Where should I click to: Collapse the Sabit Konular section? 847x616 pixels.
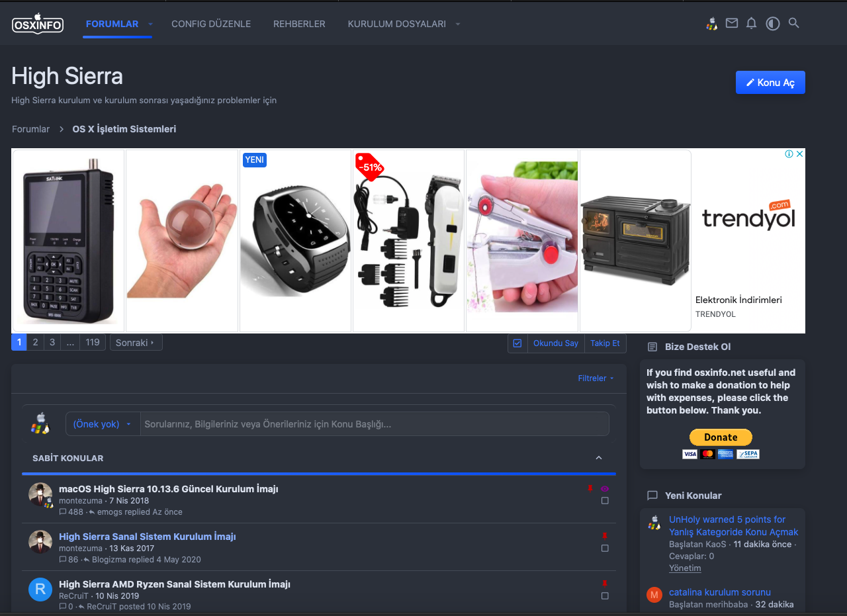599,458
